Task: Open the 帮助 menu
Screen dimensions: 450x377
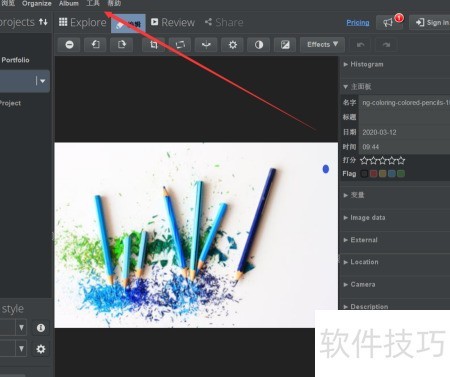Action: [114, 4]
